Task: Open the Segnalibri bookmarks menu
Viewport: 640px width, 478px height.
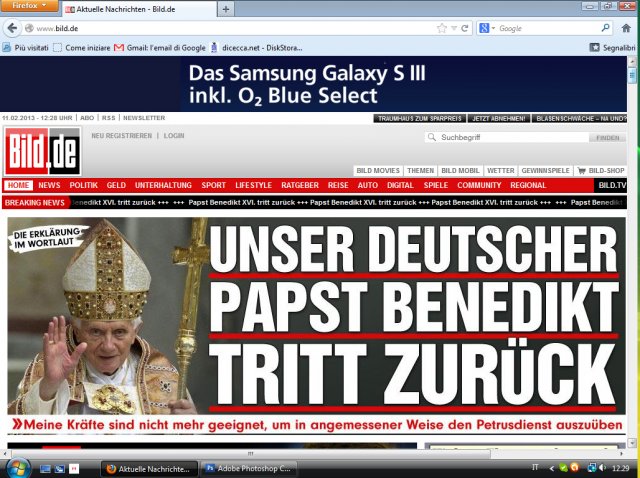Action: (613, 48)
